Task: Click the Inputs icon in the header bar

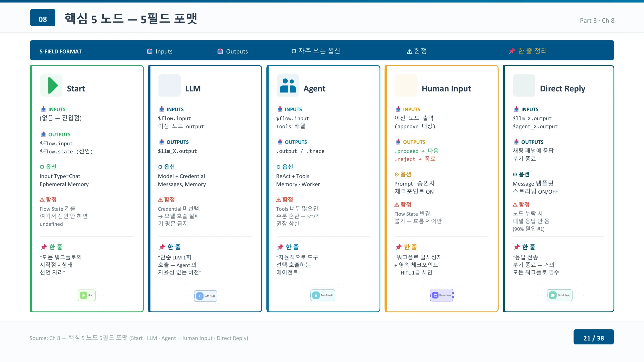Action: (x=150, y=51)
